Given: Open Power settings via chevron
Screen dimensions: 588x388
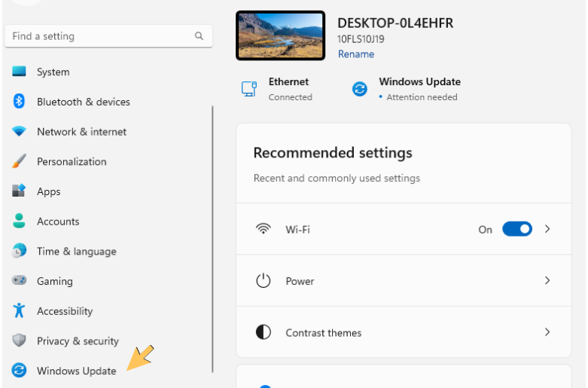Looking at the screenshot, I should click(x=547, y=280).
